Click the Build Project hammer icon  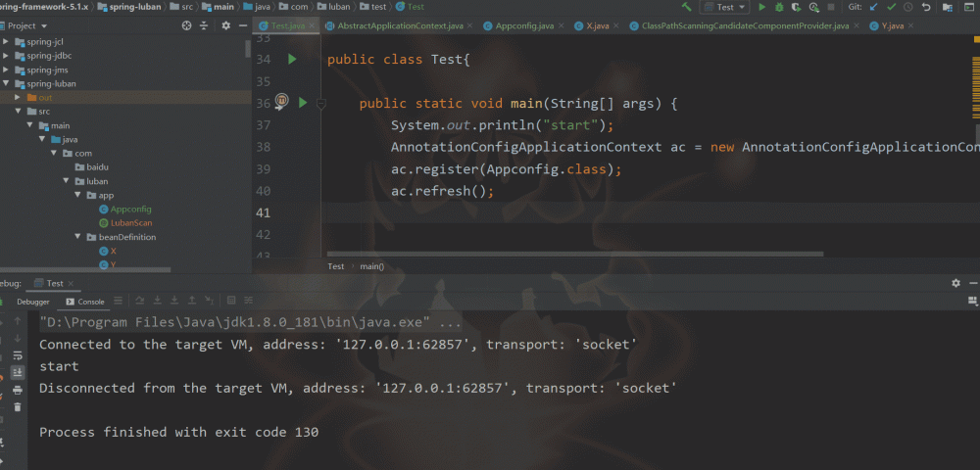click(687, 7)
